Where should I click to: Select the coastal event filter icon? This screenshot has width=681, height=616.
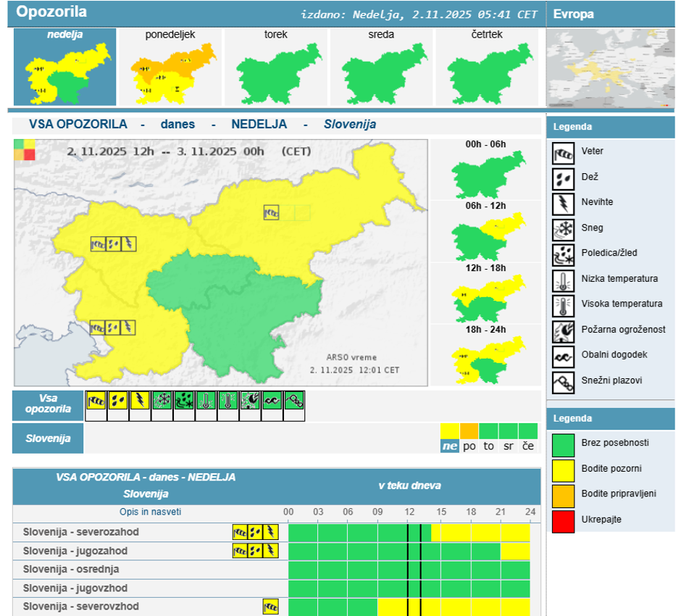pos(272,401)
